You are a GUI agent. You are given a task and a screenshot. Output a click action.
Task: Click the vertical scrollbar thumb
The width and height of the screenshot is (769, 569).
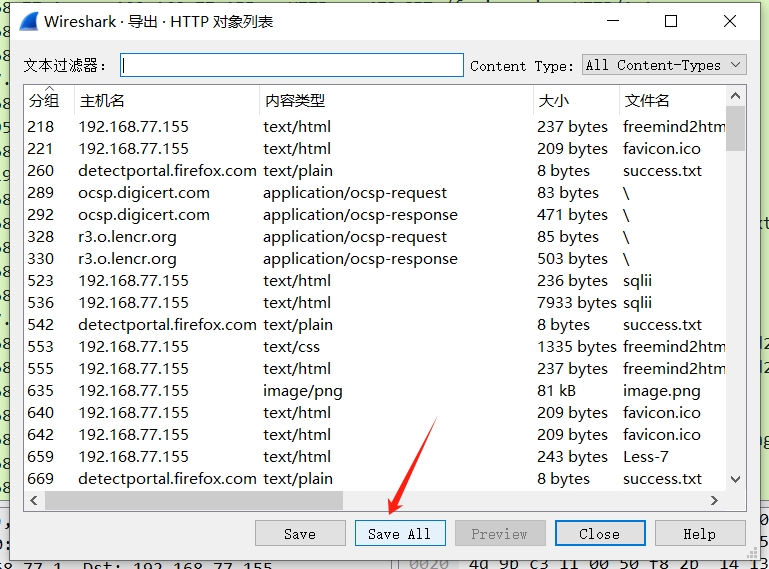click(735, 129)
